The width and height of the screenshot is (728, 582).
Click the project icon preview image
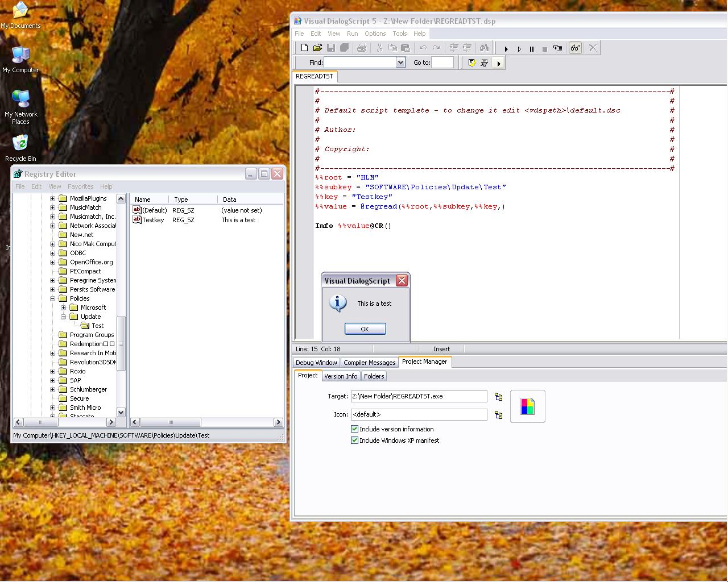pyautogui.click(x=528, y=406)
